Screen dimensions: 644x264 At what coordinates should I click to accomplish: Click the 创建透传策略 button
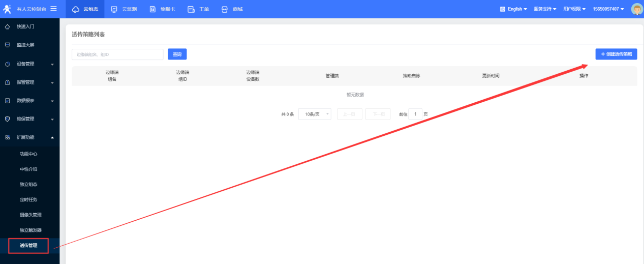click(616, 54)
